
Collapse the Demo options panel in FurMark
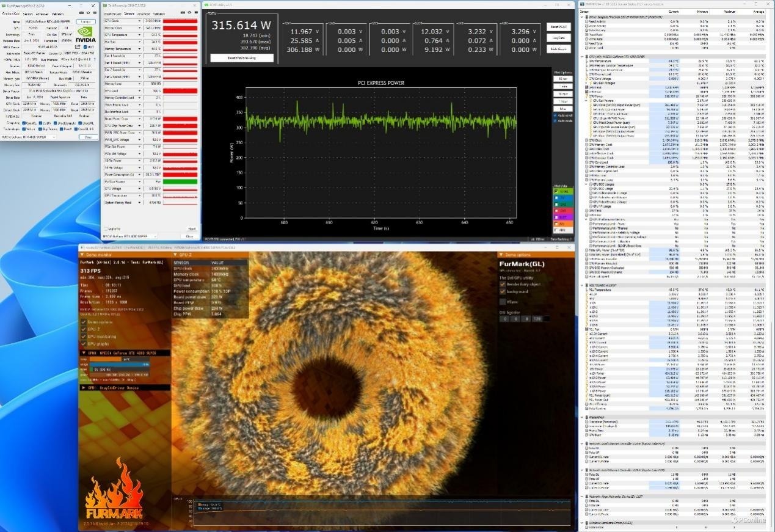point(502,255)
